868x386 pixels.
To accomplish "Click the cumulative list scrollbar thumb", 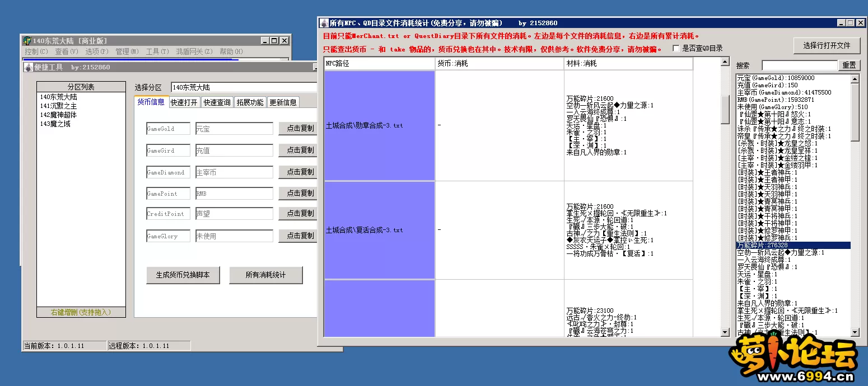I will pos(855,112).
